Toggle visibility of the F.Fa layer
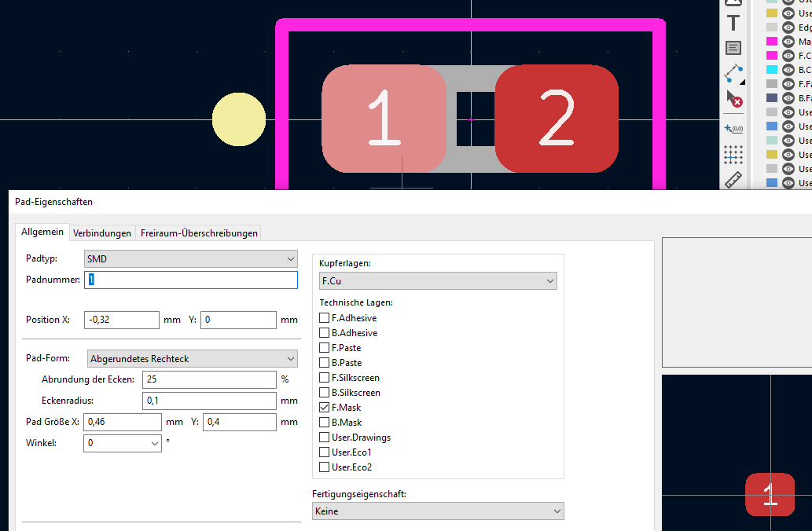 (788, 84)
